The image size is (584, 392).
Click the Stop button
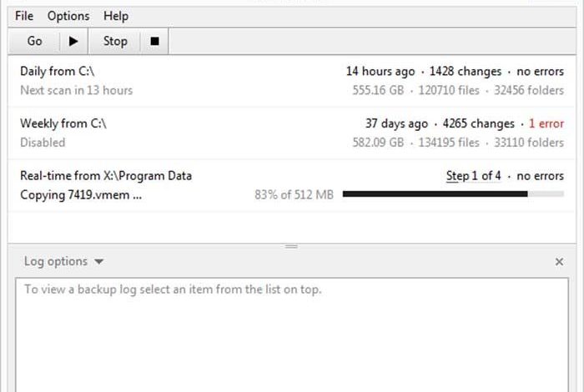click(115, 41)
